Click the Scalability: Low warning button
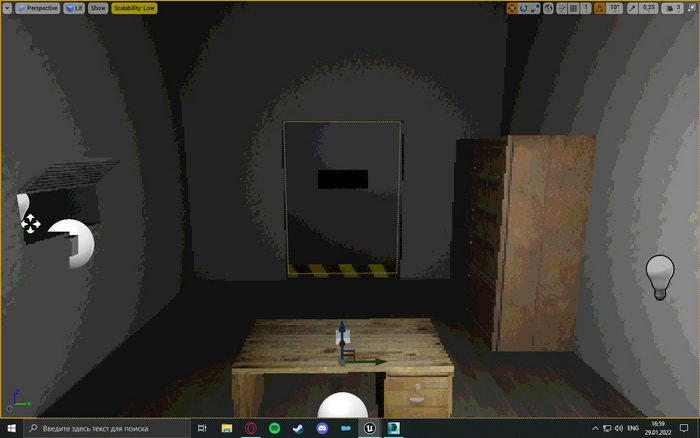The width and height of the screenshot is (700, 438). click(133, 7)
